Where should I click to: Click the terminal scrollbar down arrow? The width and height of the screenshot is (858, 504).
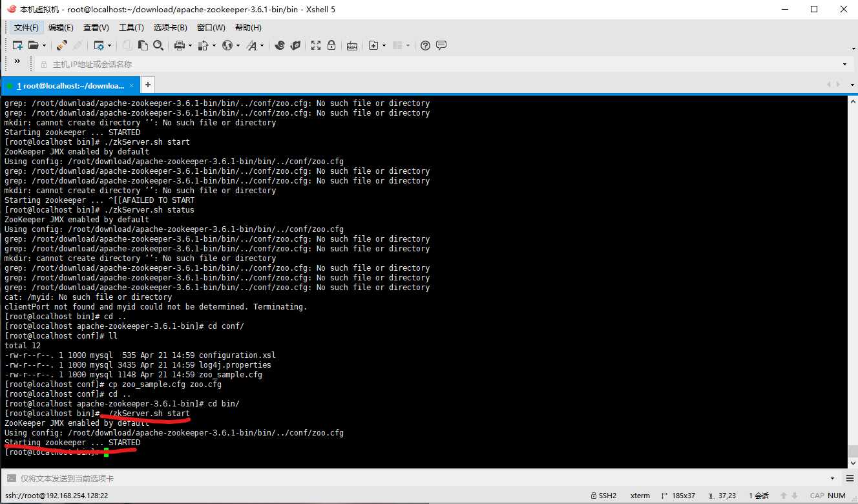853,463
